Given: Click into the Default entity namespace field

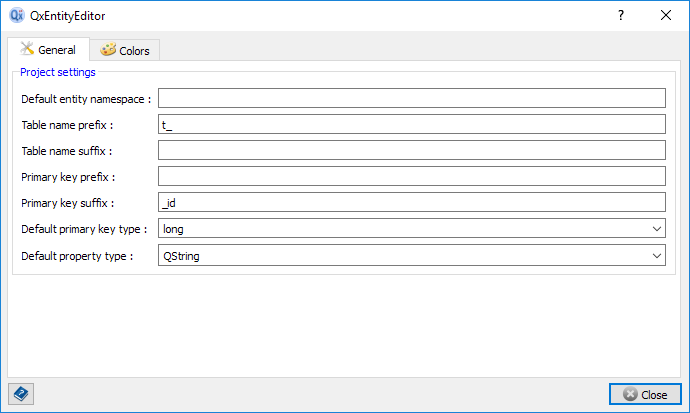Looking at the screenshot, I should click(x=412, y=98).
